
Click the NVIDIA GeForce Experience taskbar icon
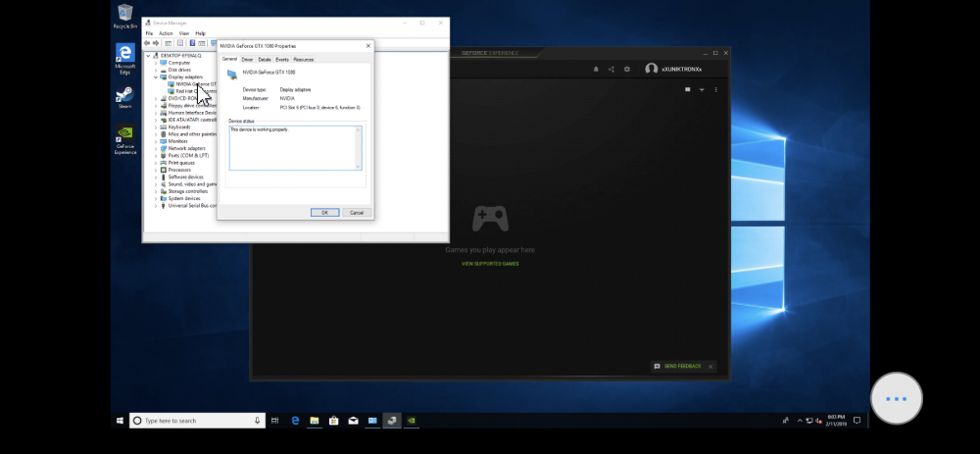click(412, 421)
